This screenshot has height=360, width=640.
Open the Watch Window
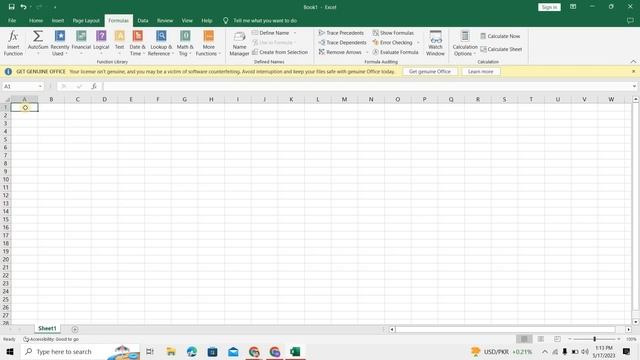click(x=436, y=43)
